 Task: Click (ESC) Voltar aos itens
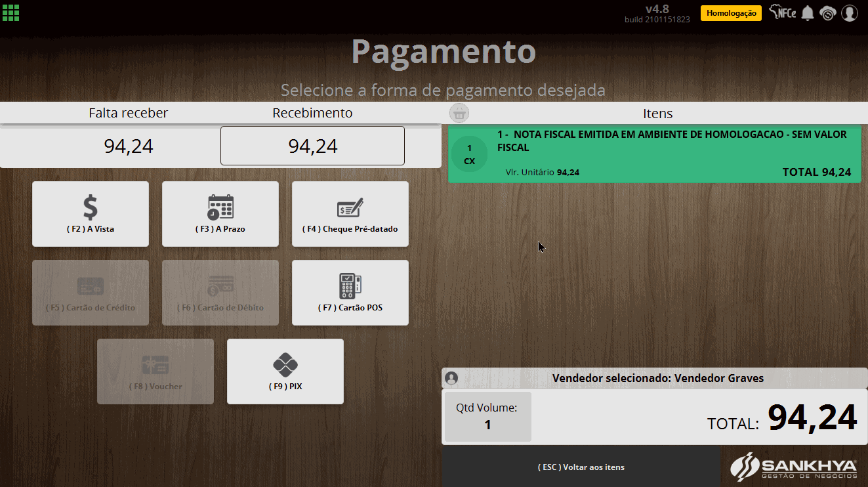(x=581, y=467)
